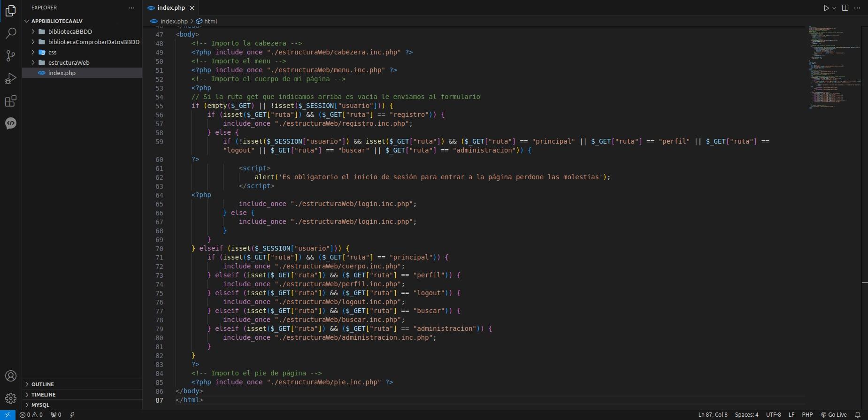
Task: Open the Run and Debug view
Action: 11,78
